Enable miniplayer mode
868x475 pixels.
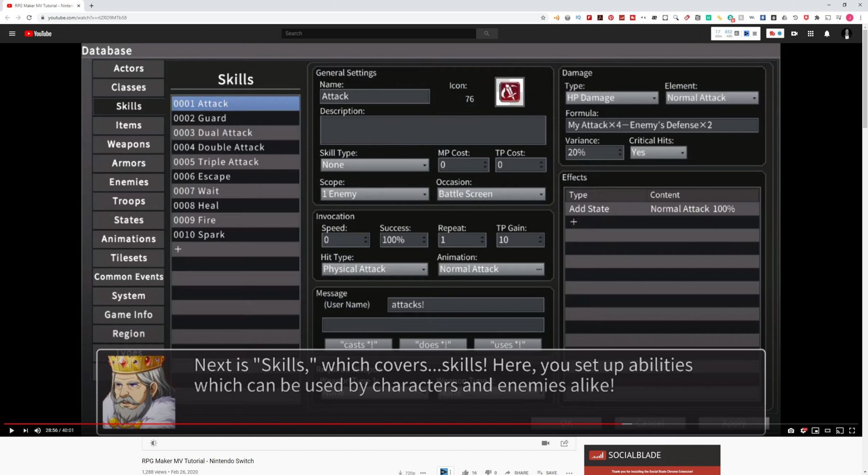(815, 431)
